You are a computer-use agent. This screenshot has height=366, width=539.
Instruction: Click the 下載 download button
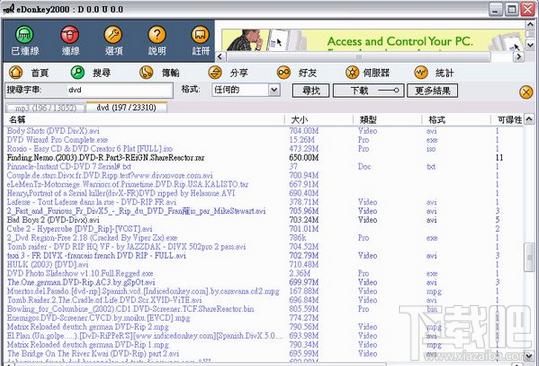coord(368,91)
